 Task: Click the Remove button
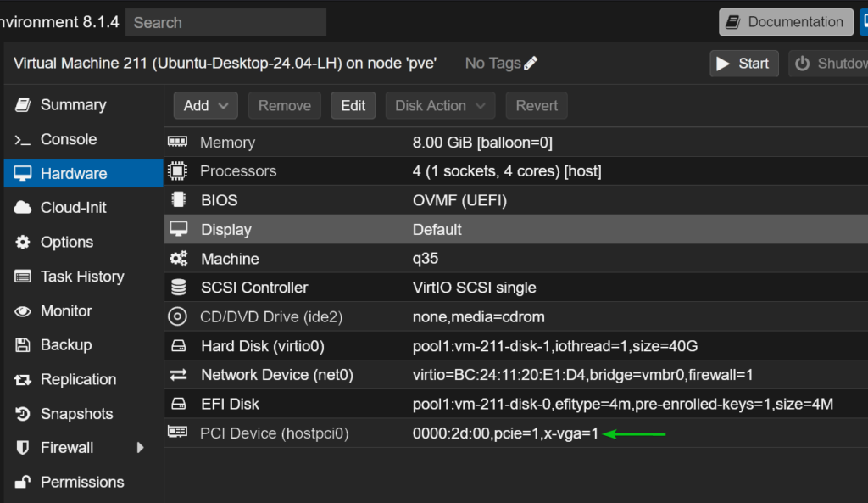point(285,105)
